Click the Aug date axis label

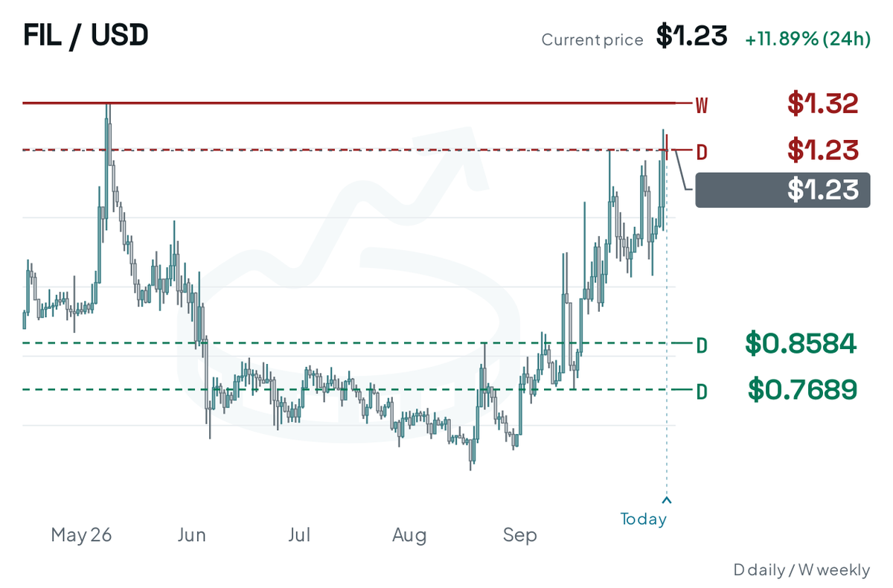click(x=409, y=535)
